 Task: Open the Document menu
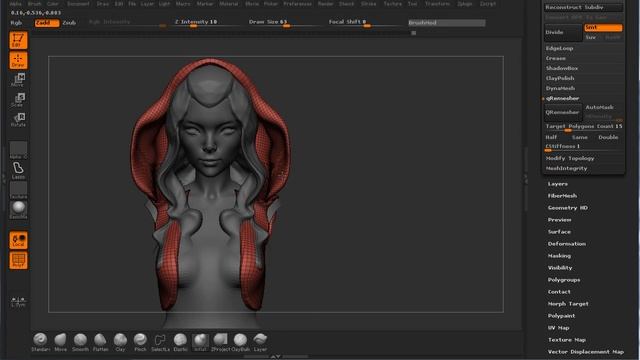78,4
